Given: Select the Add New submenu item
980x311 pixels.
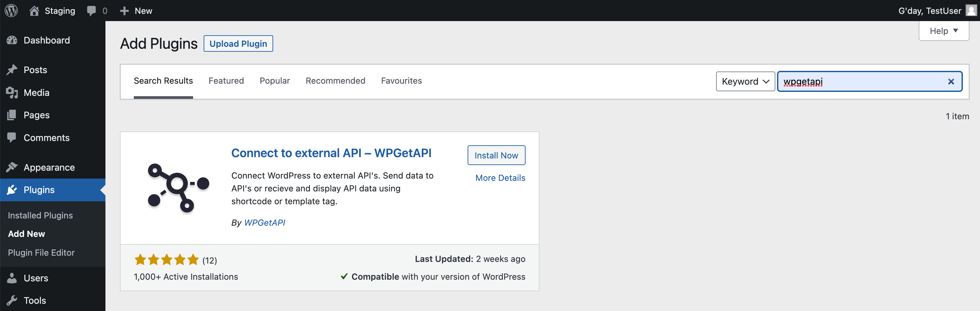Looking at the screenshot, I should 27,234.
